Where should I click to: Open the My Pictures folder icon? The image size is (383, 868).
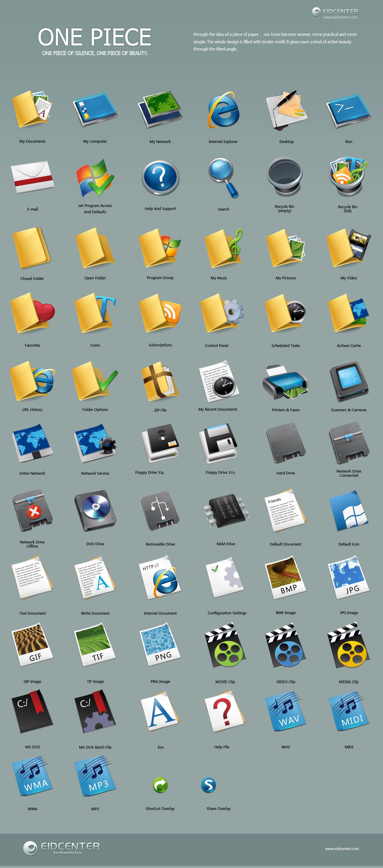[286, 248]
